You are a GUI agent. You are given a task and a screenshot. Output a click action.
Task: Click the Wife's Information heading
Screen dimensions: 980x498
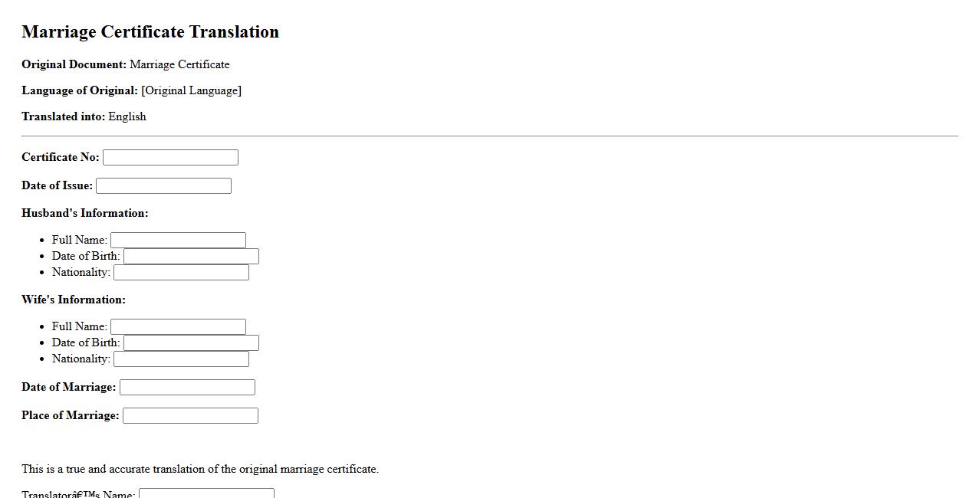pyautogui.click(x=73, y=300)
